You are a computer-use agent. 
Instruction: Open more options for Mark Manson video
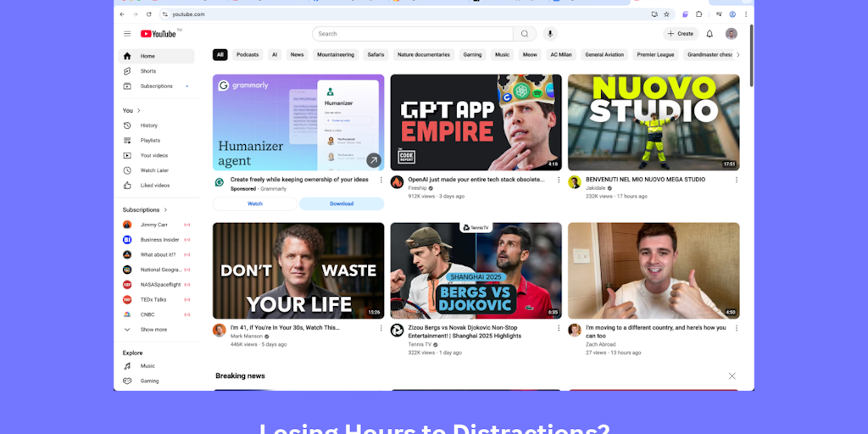(x=381, y=328)
